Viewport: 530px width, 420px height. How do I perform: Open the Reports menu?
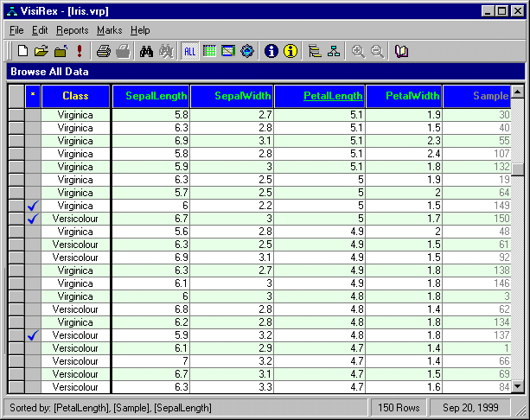click(x=73, y=30)
